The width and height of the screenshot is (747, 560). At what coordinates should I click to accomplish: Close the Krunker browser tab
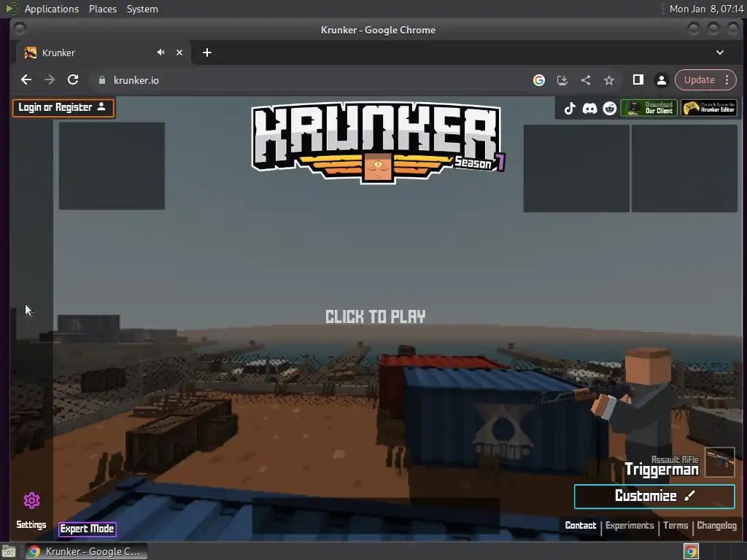[x=179, y=52]
